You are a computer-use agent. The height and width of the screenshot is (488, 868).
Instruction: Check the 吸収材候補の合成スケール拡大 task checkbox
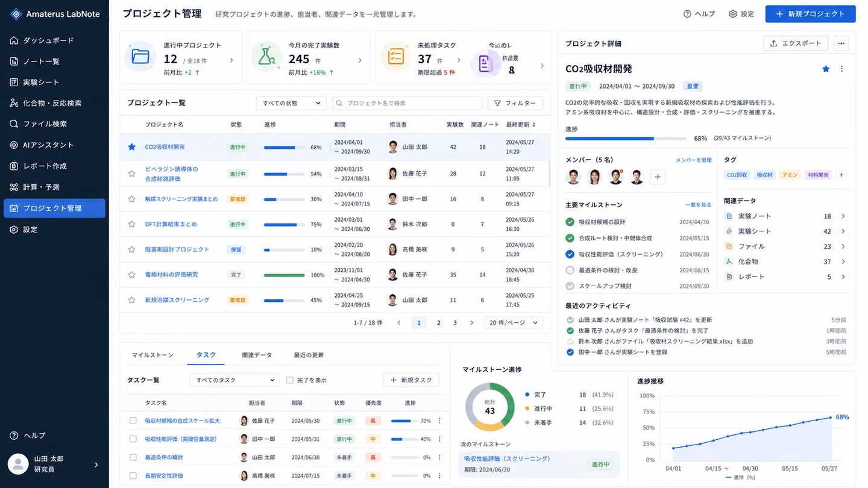click(x=133, y=421)
